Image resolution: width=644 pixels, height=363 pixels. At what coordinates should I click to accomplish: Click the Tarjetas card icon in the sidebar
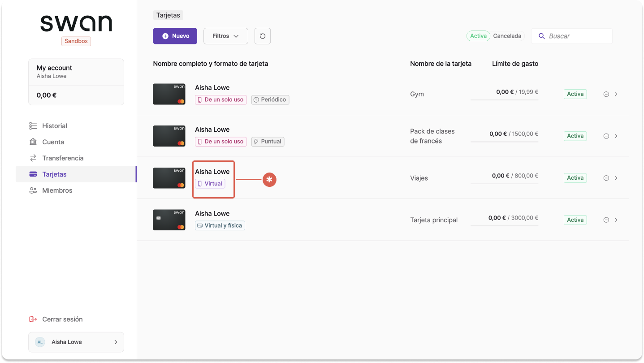33,174
